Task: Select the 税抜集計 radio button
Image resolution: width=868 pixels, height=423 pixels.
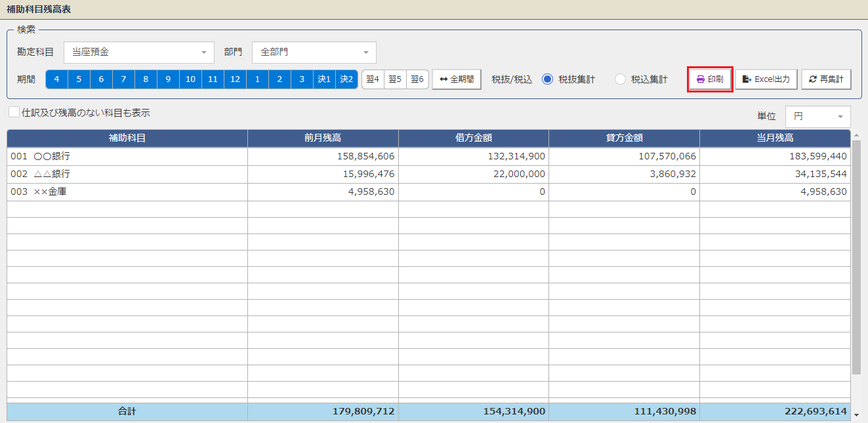Action: click(548, 79)
